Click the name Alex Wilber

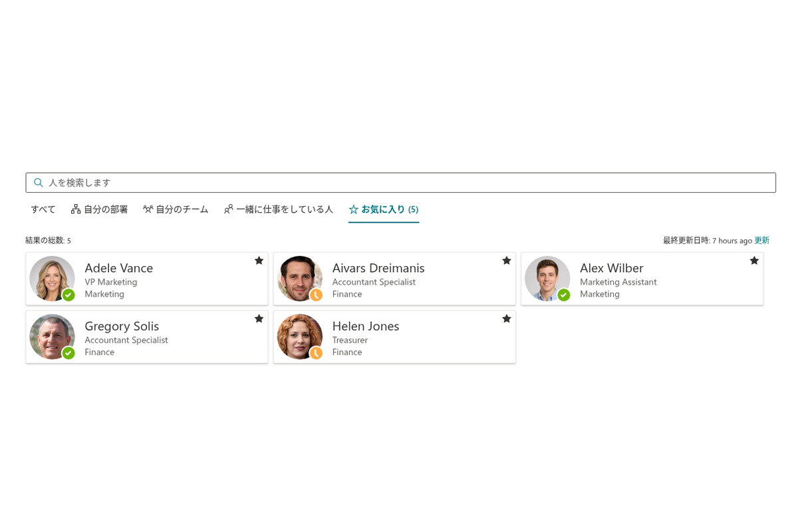(x=612, y=268)
